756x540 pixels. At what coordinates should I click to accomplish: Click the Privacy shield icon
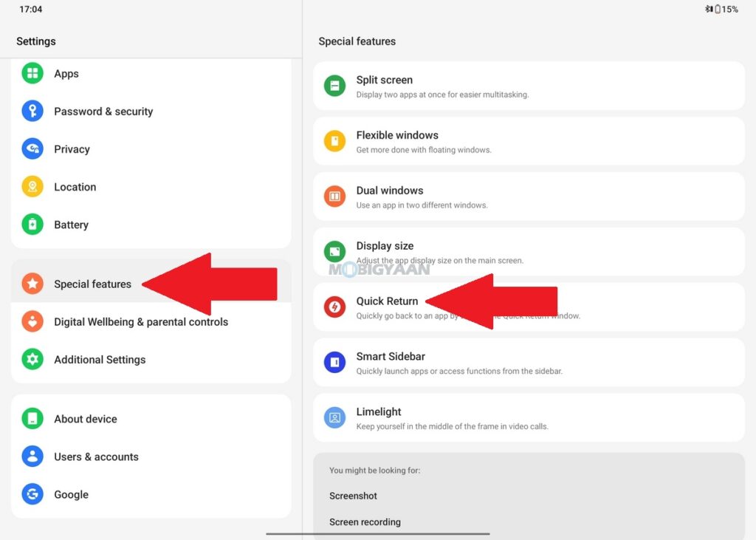pos(32,148)
